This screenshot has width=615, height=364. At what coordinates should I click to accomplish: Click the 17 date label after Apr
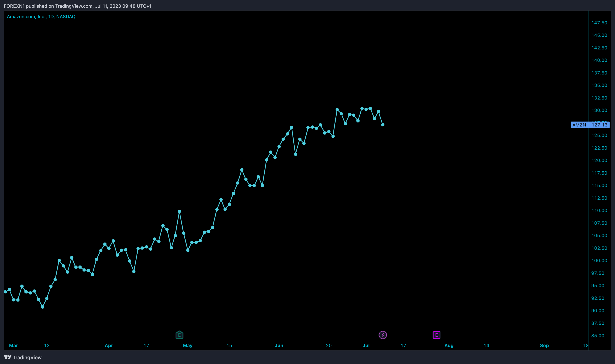(146, 346)
